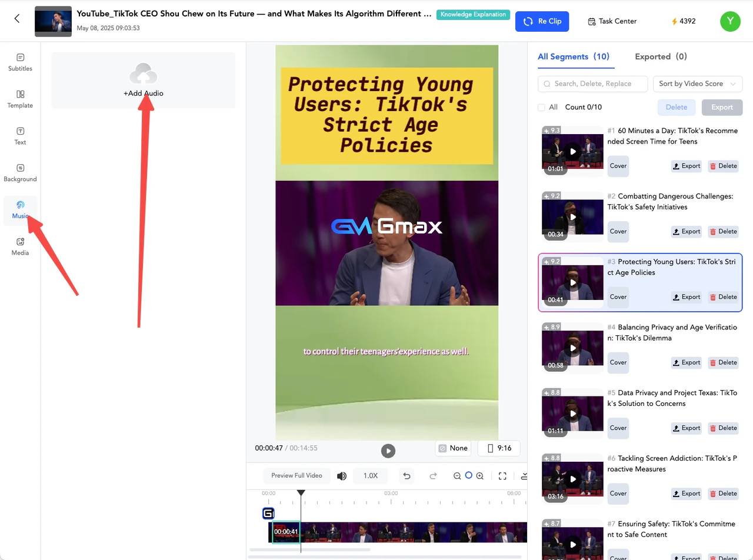Delete segment #1 60 Minutes a Day
The height and width of the screenshot is (560, 753).
pyautogui.click(x=723, y=166)
